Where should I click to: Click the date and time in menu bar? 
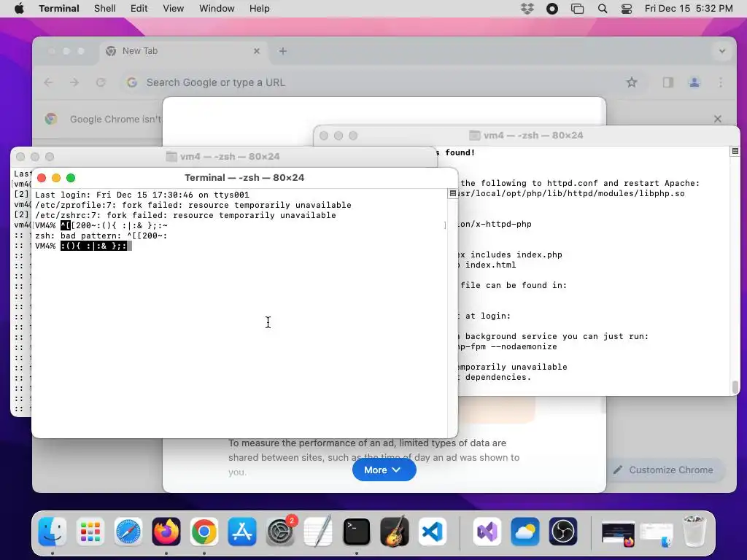pyautogui.click(x=689, y=9)
